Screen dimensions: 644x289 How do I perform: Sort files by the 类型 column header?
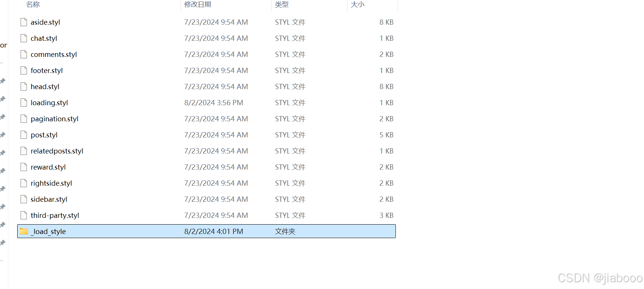click(282, 4)
